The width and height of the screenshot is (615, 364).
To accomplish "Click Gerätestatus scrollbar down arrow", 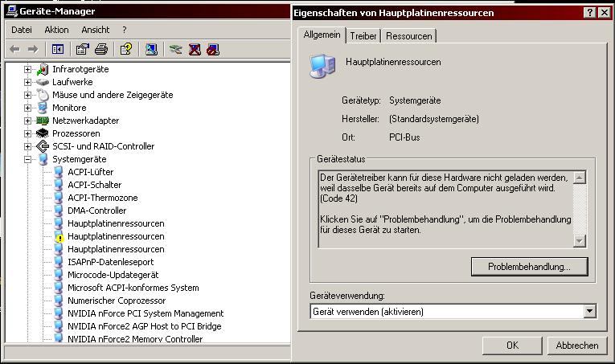I will pos(580,240).
